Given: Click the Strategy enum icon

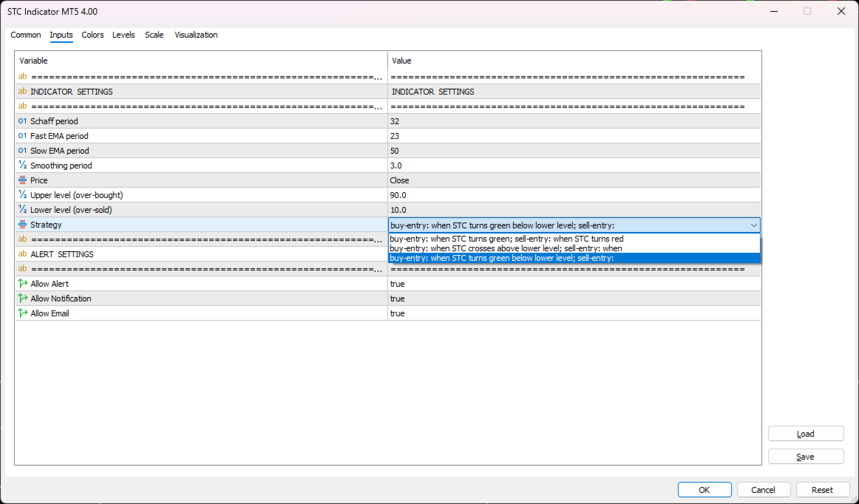Looking at the screenshot, I should click(22, 225).
